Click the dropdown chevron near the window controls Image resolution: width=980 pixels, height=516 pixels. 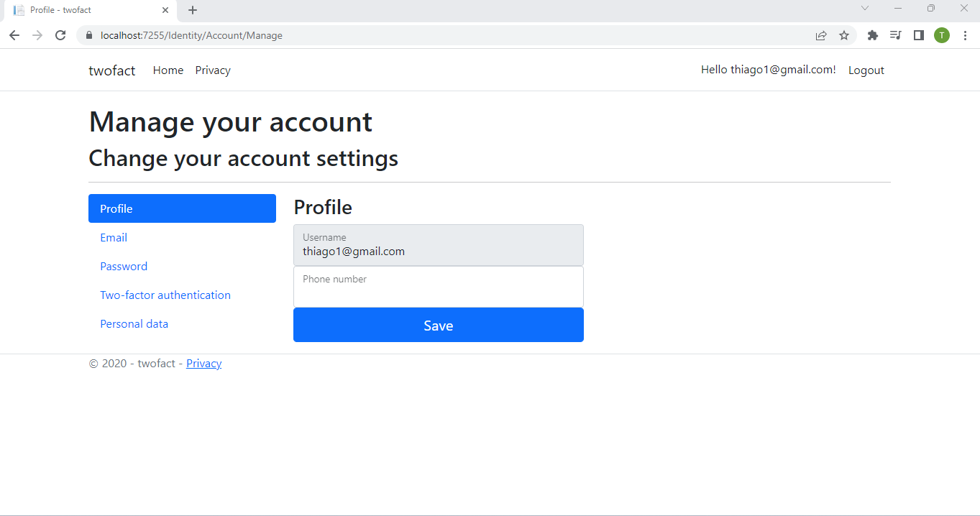[864, 8]
